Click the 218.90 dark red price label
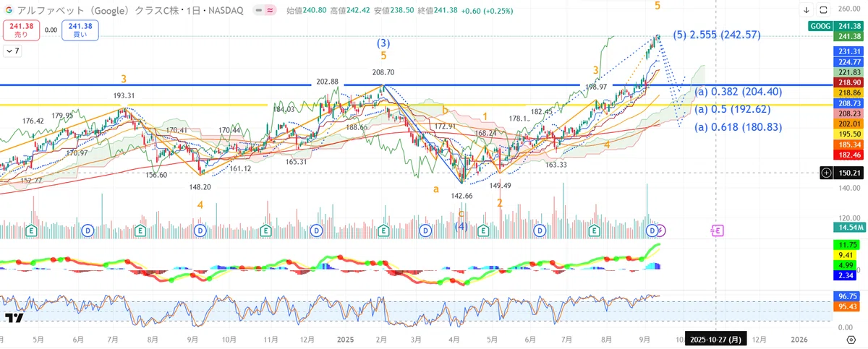Screen dimensions: 868x349 [848, 83]
